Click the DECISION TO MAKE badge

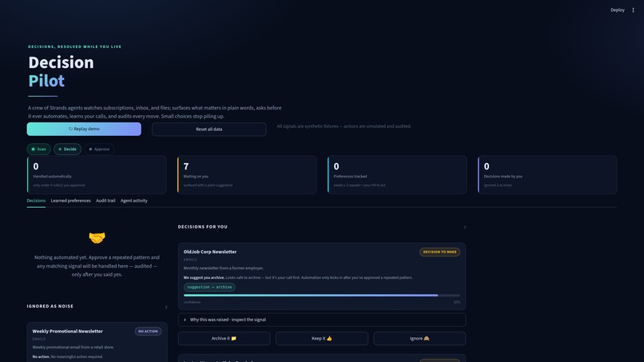(x=440, y=252)
